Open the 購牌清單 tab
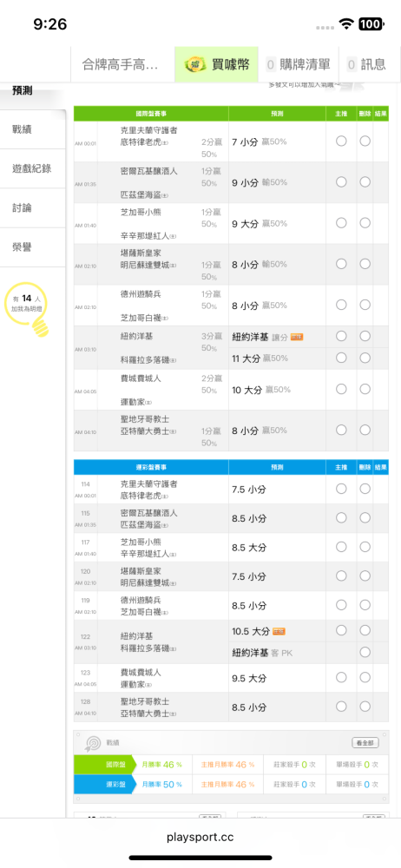Screen dimensions: 401x868 pos(298,64)
